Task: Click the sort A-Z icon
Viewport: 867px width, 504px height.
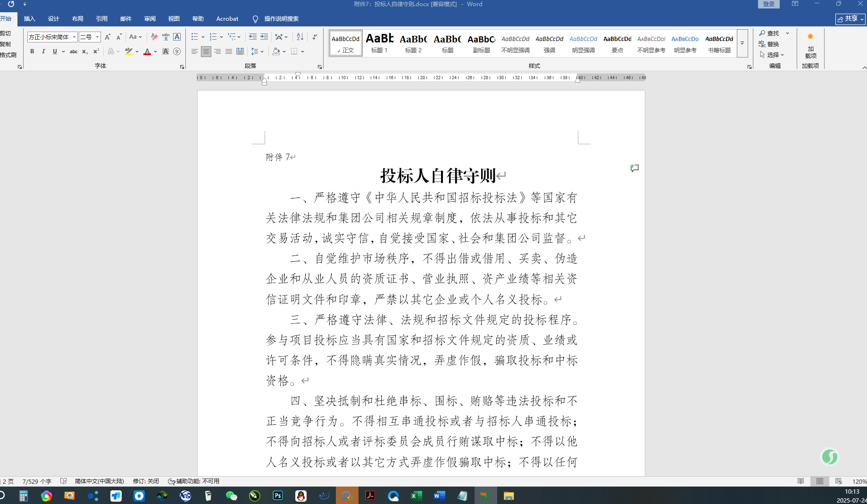Action: (x=300, y=37)
